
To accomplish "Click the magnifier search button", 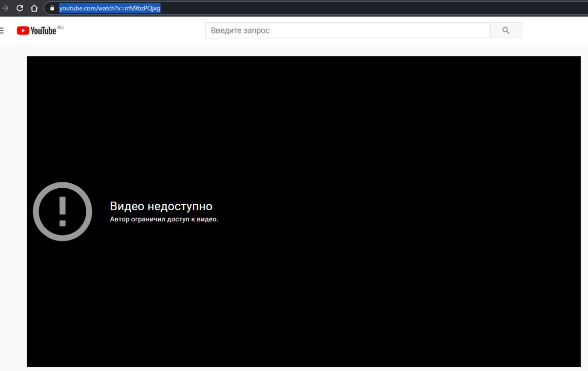I will 506,30.
